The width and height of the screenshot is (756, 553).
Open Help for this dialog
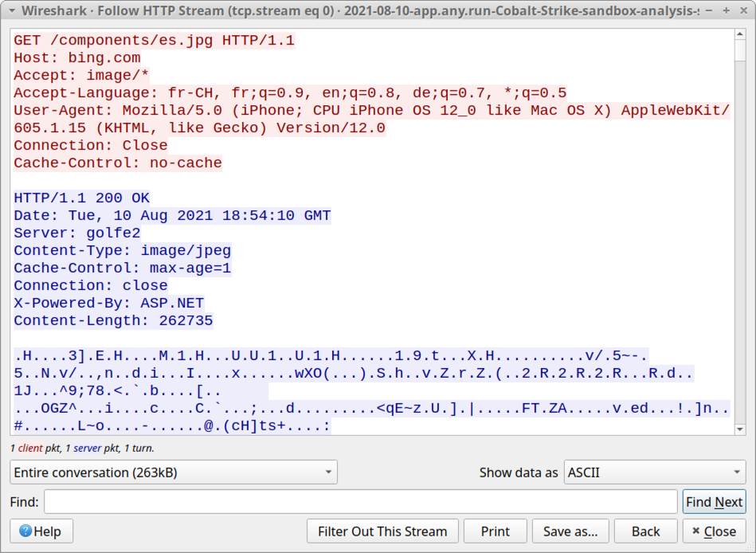(x=41, y=531)
